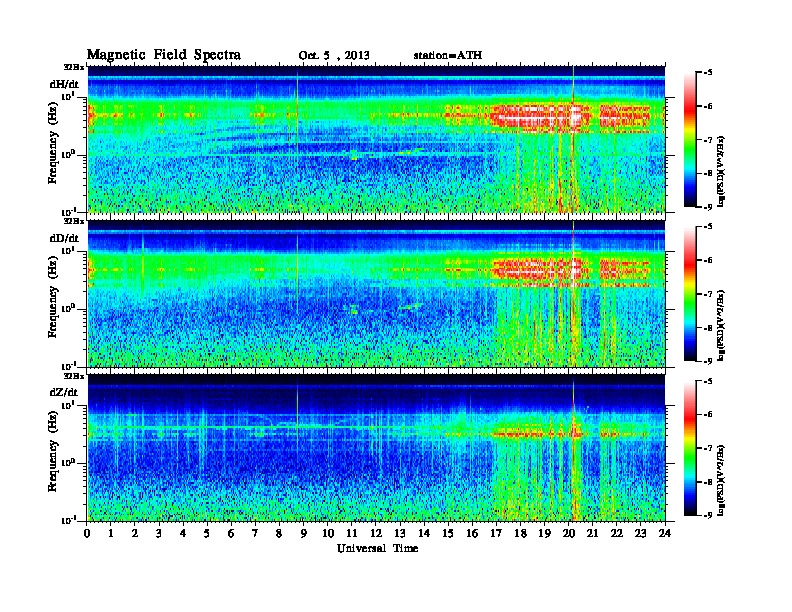Click the "20" hour tick on Universal Time axis
This screenshot has width=792, height=612.
[x=569, y=533]
